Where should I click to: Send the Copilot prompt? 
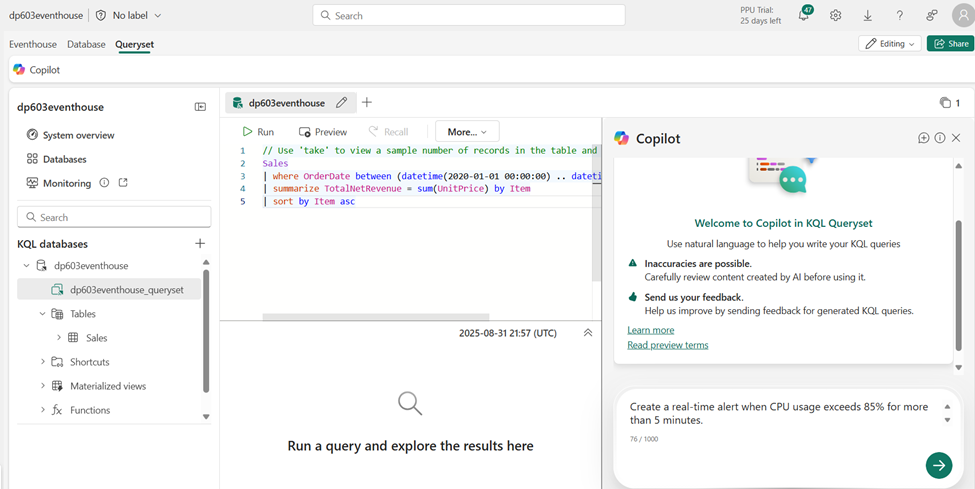point(939,465)
